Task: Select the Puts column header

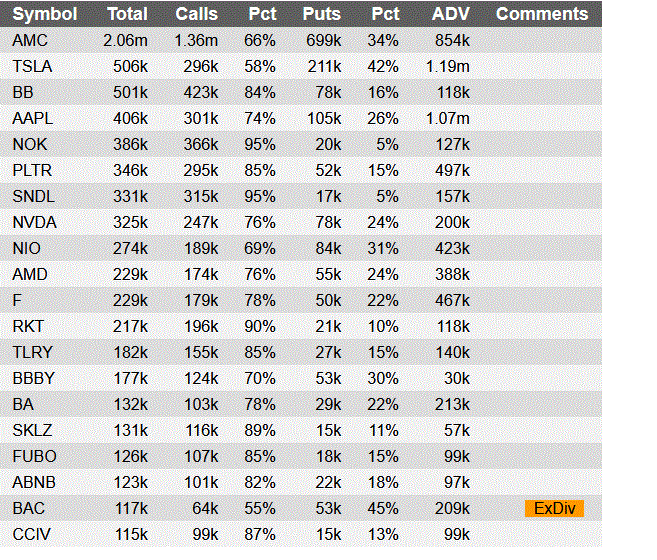Action: coord(322,14)
